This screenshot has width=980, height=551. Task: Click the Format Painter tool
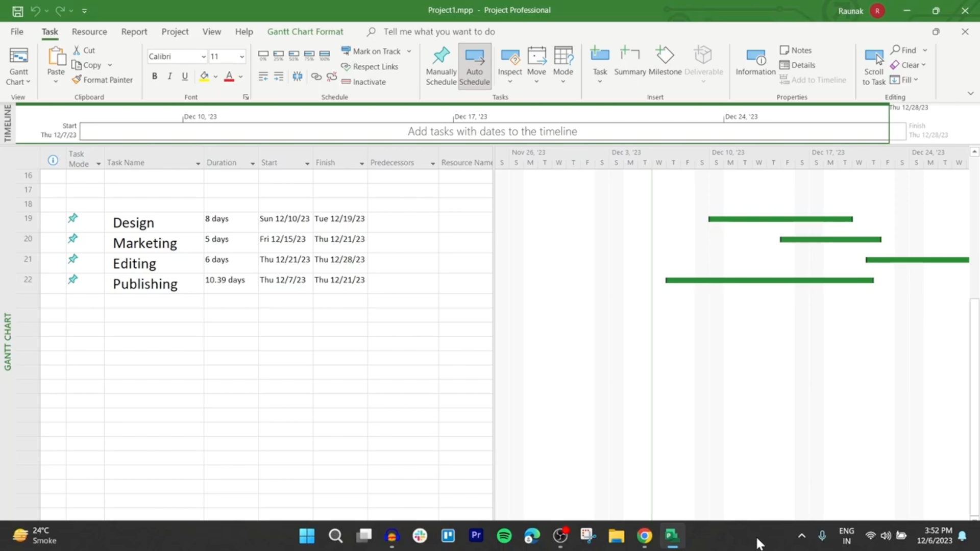click(102, 80)
